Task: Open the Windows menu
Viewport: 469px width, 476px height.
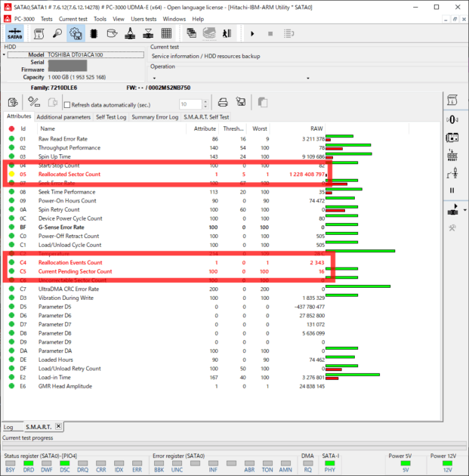Action: click(x=174, y=19)
